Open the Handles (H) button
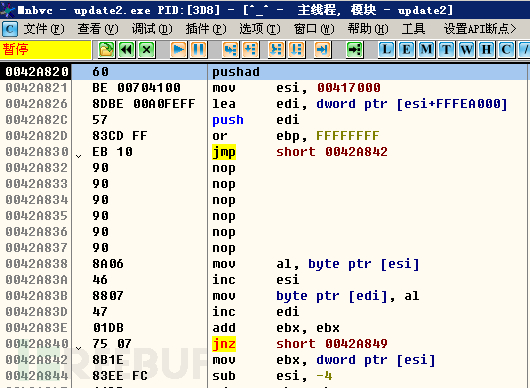Image resolution: width=530 pixels, height=388 pixels. pyautogui.click(x=486, y=50)
